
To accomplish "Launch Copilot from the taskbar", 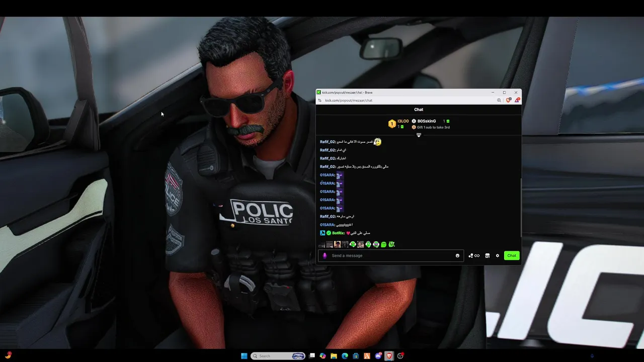I will [x=323, y=356].
